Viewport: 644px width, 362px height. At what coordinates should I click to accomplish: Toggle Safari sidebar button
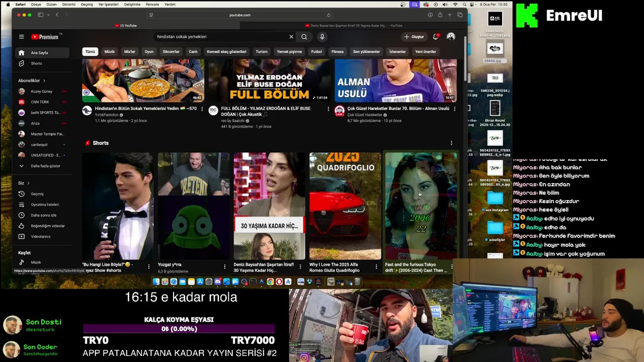pyautogui.click(x=40, y=15)
